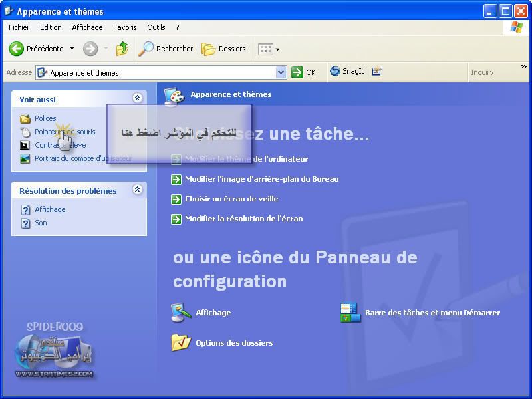Image resolution: width=532 pixels, height=399 pixels.
Task: Click the Précédente back arrow icon
Action: tap(16, 49)
